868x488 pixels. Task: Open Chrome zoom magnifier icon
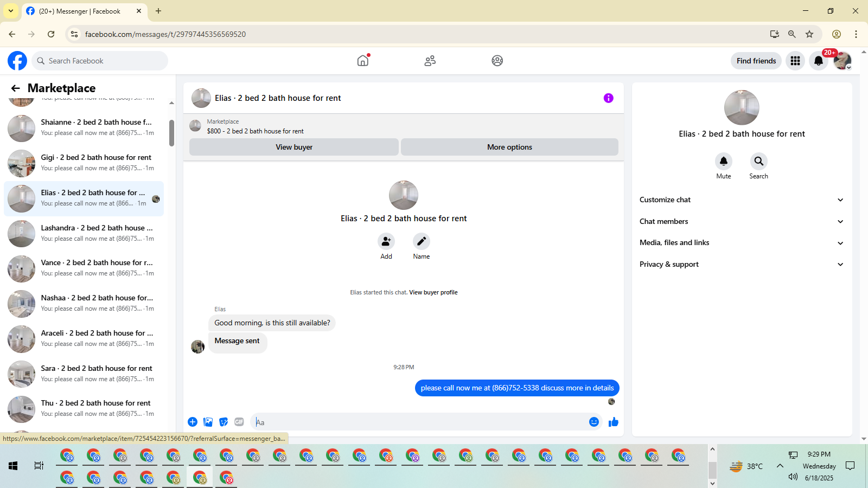792,34
